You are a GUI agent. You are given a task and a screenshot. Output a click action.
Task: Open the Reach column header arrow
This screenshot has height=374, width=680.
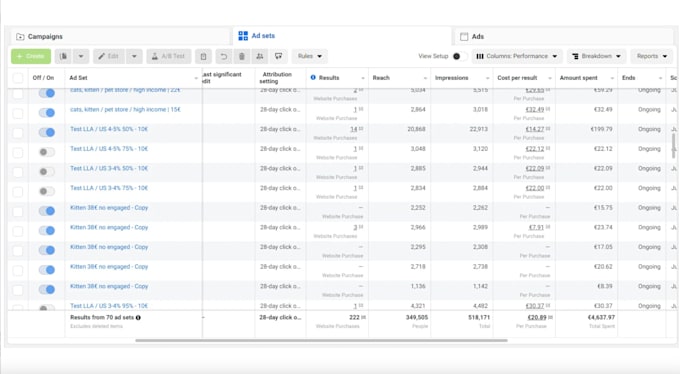tap(425, 78)
